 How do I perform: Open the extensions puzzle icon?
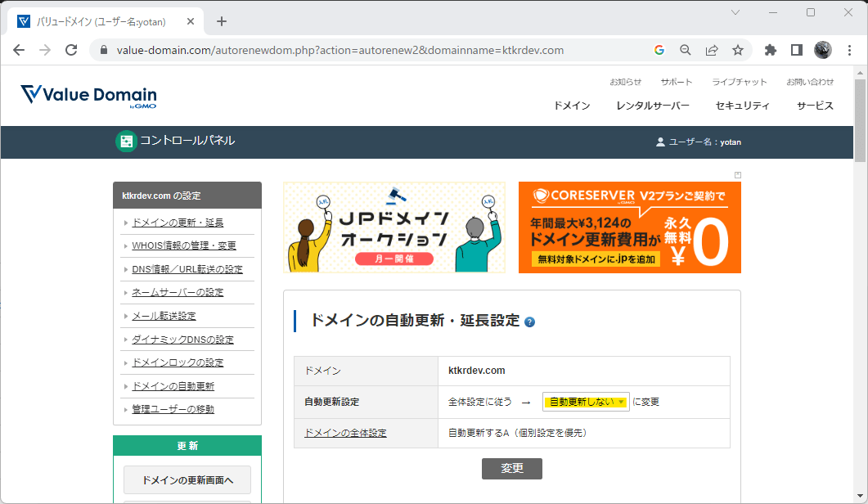(770, 51)
